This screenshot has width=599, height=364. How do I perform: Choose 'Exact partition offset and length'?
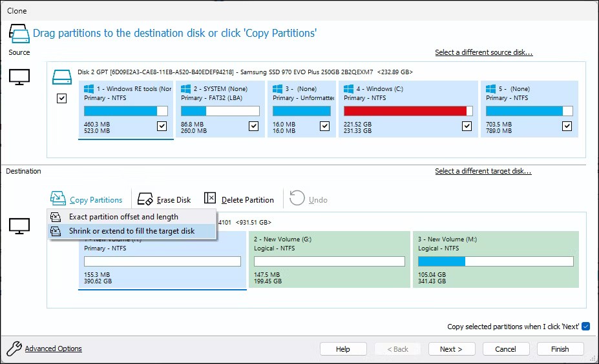(x=123, y=217)
